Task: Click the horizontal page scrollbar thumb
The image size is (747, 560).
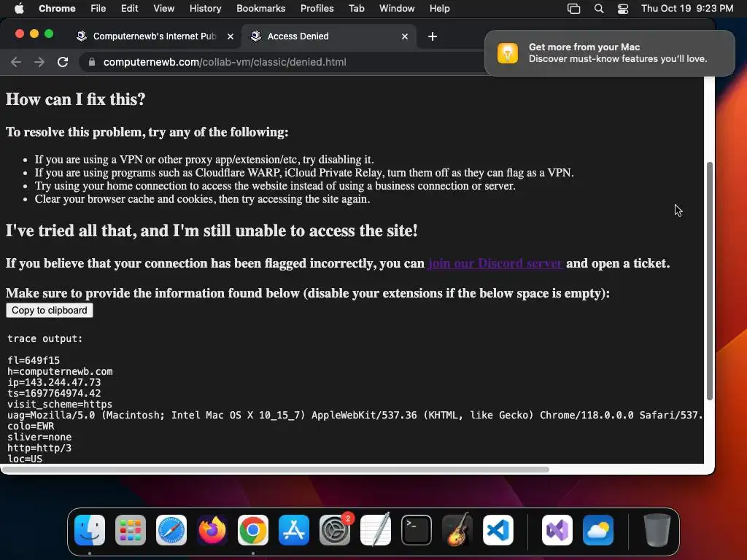Action: (x=275, y=470)
